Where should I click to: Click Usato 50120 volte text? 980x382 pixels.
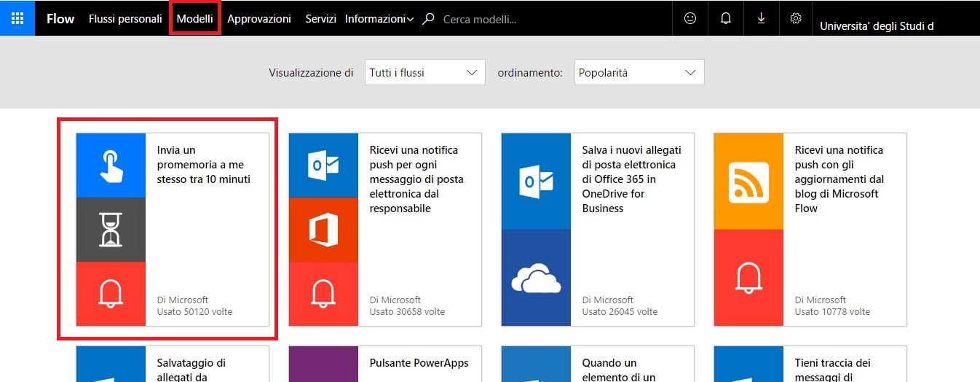(194, 311)
